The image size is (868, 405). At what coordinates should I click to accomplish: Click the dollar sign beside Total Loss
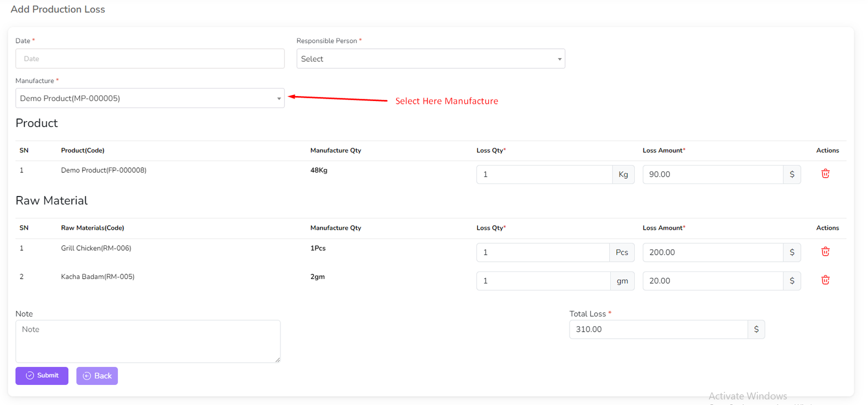point(756,330)
